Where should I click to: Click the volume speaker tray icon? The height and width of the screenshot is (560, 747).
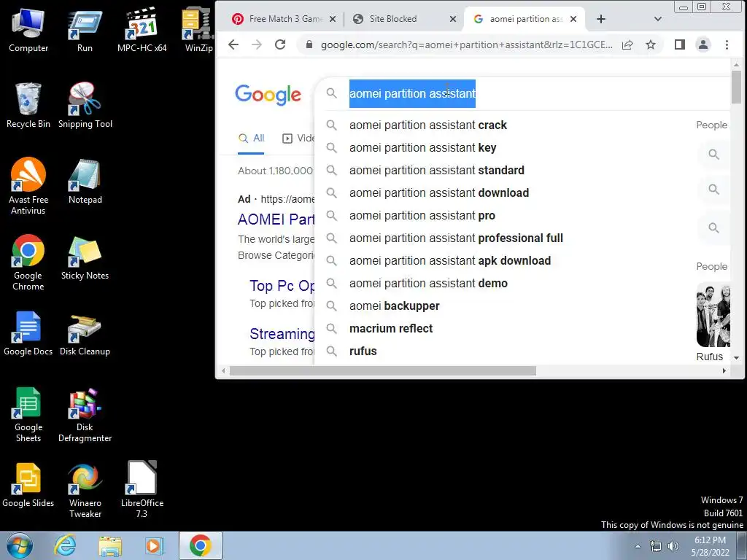tap(673, 546)
